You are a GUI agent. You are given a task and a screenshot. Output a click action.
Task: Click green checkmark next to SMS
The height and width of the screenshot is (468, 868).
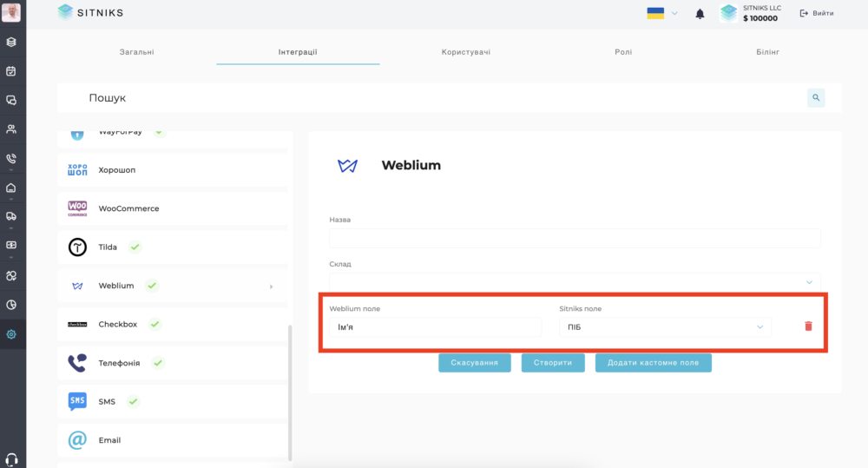coord(133,401)
